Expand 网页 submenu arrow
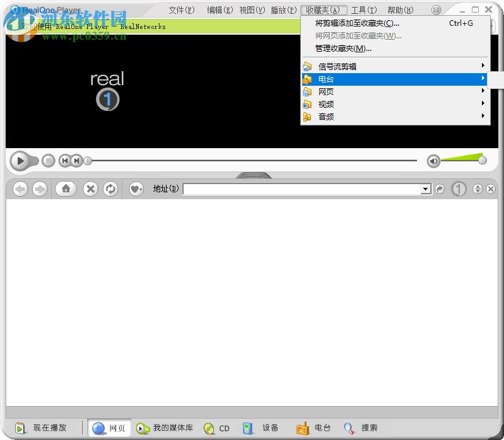Image resolution: width=504 pixels, height=440 pixels. coord(483,91)
